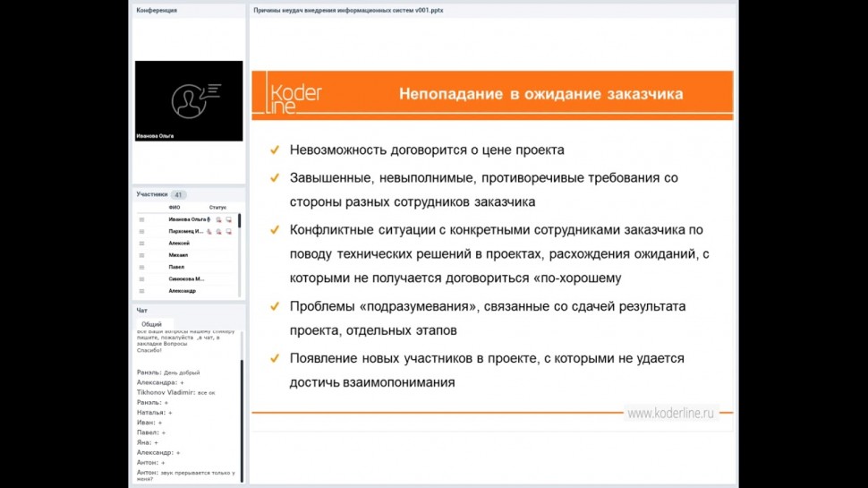Open the www.koderline.ru link on the slide
Screen dimensions: 868x488
tap(669, 414)
